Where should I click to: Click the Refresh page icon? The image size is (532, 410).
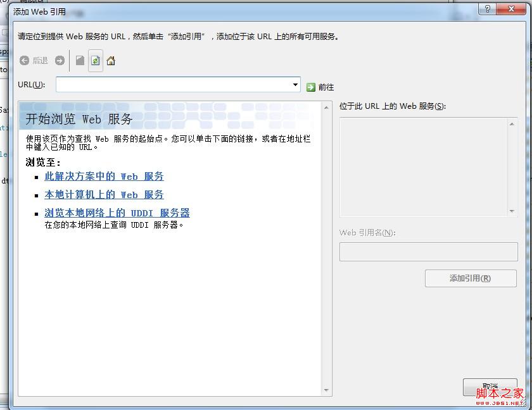tap(96, 61)
